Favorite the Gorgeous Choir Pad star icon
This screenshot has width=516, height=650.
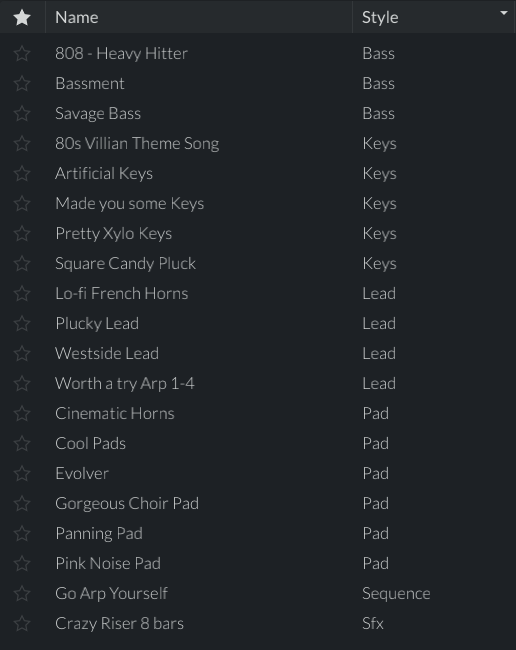click(22, 503)
